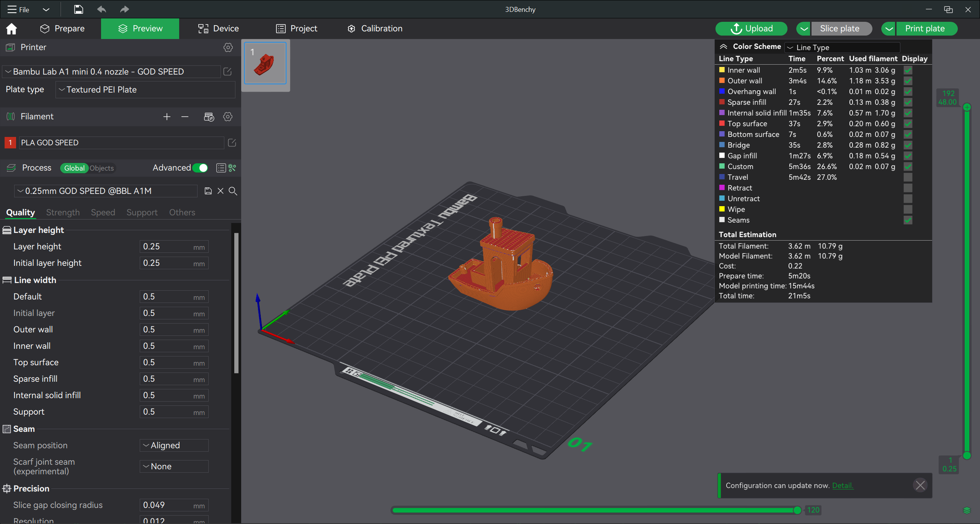980x524 pixels.
Task: Redo the last action
Action: [124, 9]
